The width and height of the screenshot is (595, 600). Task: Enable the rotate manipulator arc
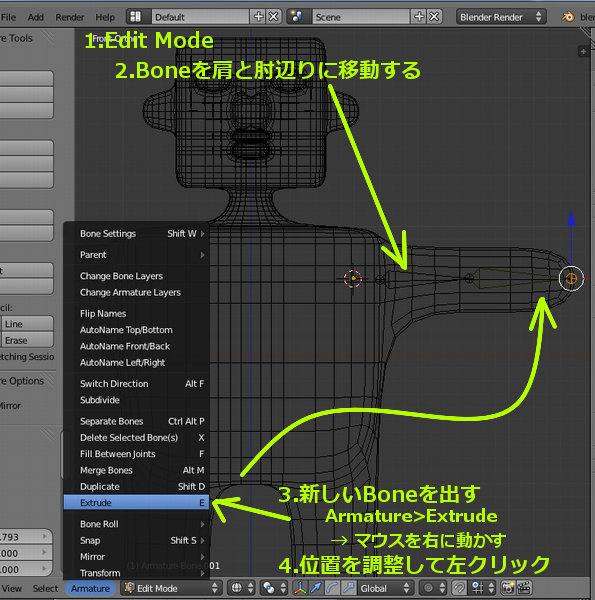click(x=332, y=588)
